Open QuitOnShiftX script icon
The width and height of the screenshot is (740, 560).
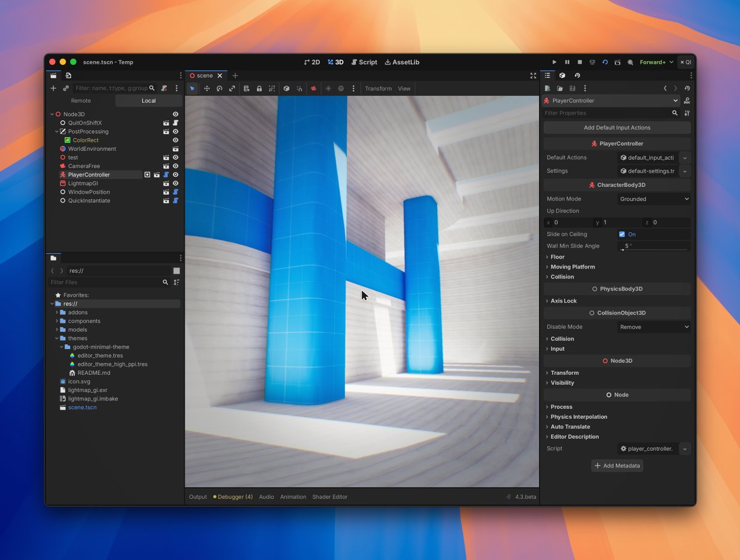(x=175, y=123)
